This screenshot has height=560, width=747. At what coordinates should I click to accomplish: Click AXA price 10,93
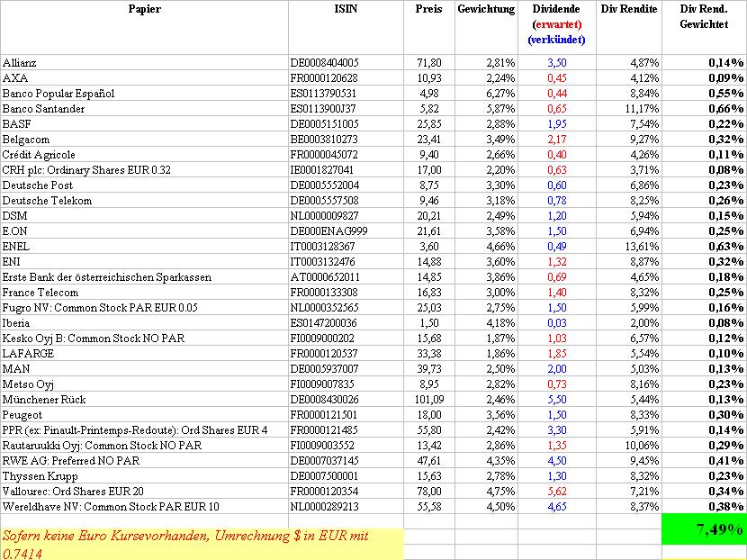[x=428, y=77]
